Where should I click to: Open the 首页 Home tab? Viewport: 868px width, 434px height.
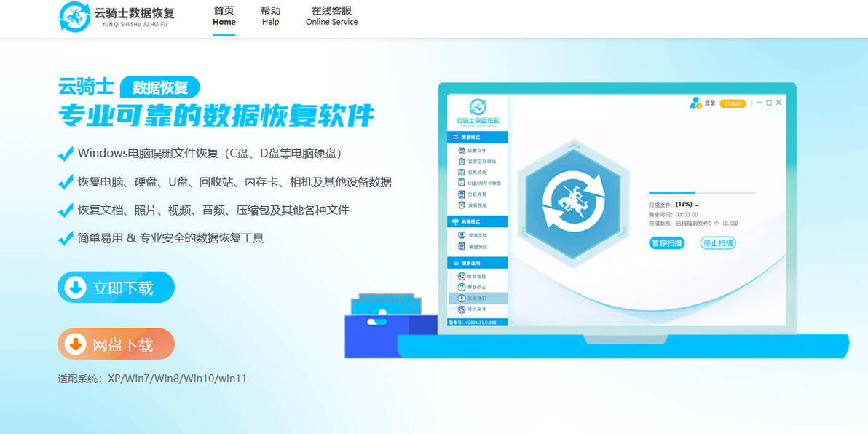tap(224, 16)
